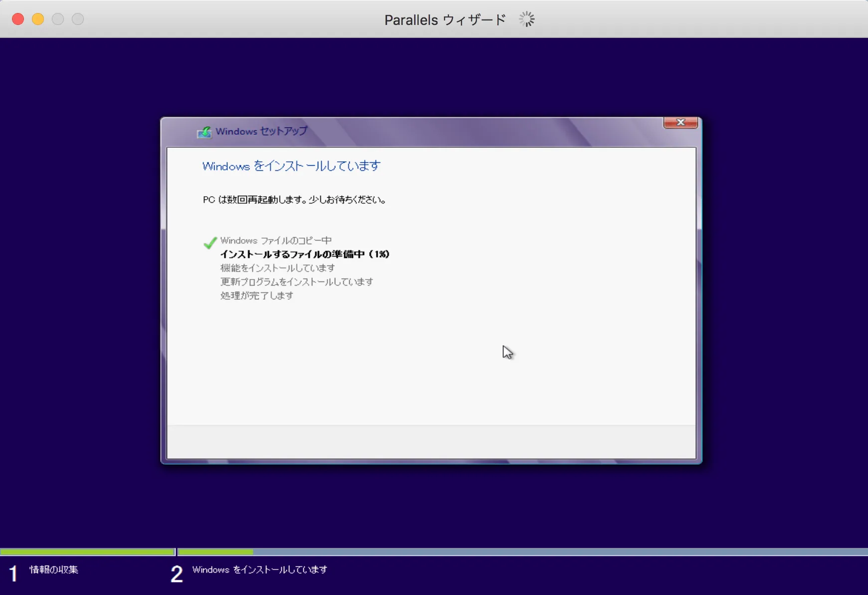The height and width of the screenshot is (595, 868).
Task: Click the 'PC は数回再起動します' message text
Action: click(x=294, y=200)
